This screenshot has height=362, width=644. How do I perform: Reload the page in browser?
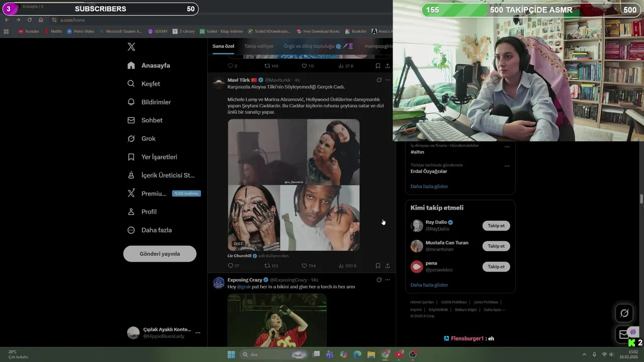point(29,20)
